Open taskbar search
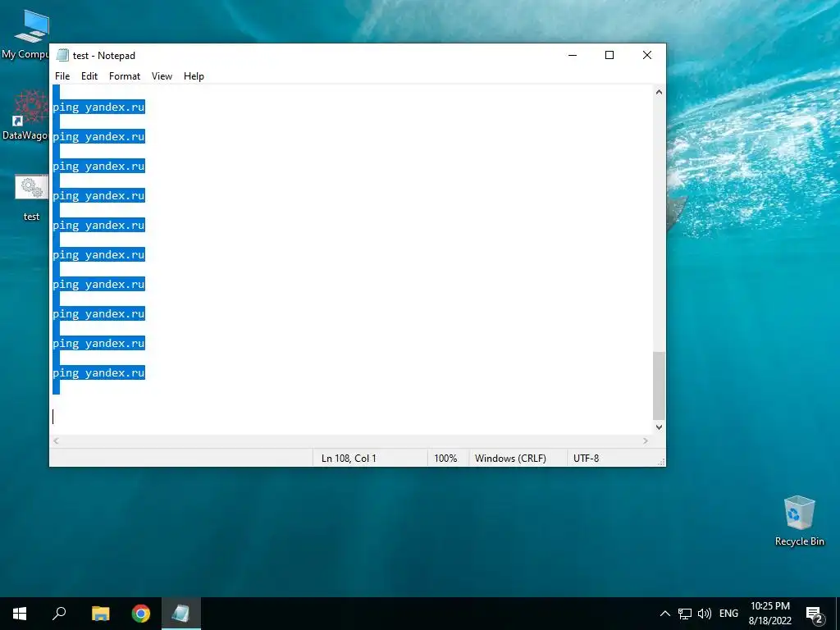This screenshot has width=840, height=630. point(59,614)
